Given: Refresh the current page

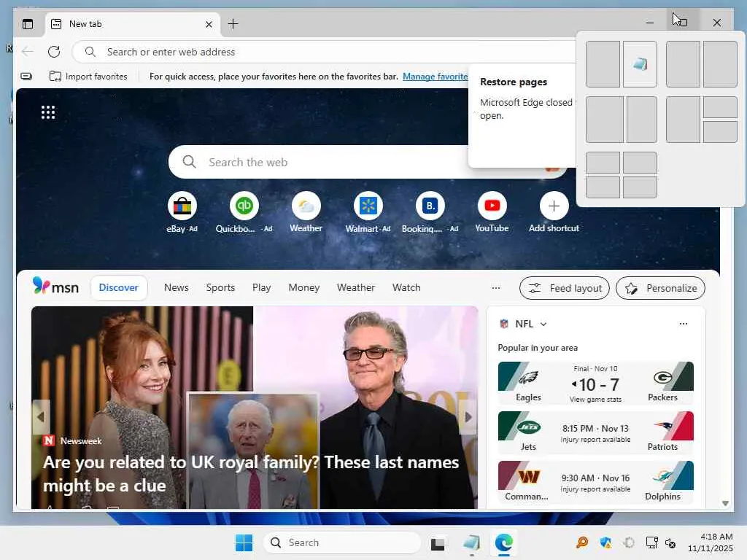Looking at the screenshot, I should [54, 52].
